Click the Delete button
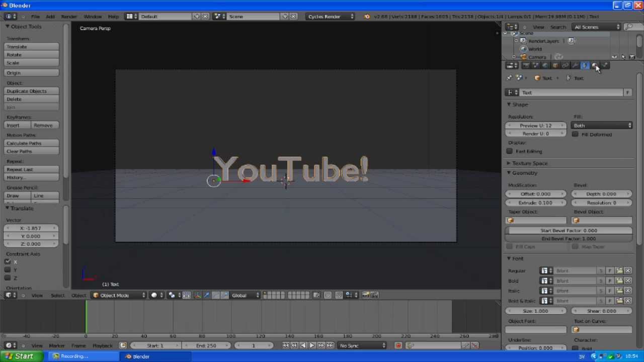644x362 pixels. [x=32, y=99]
